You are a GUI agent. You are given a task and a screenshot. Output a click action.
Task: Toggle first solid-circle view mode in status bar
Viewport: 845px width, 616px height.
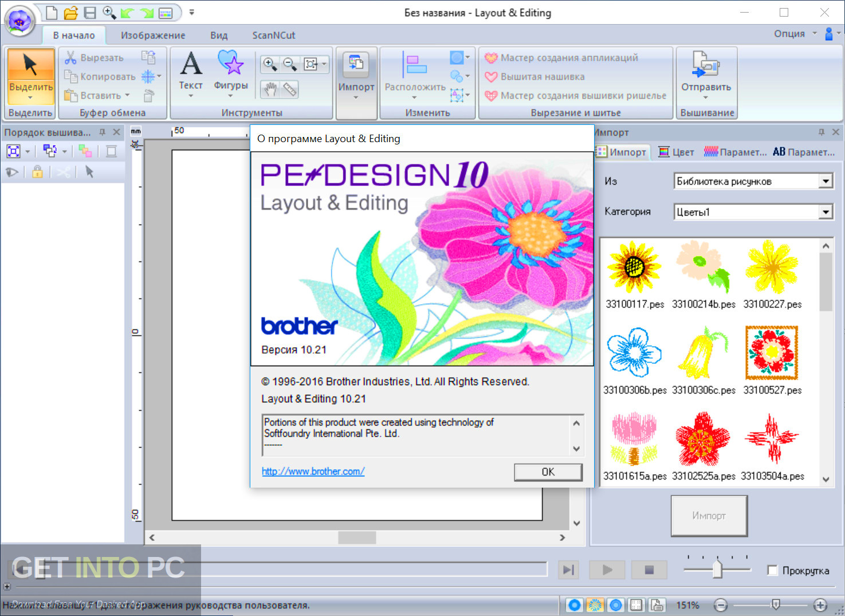point(574,605)
